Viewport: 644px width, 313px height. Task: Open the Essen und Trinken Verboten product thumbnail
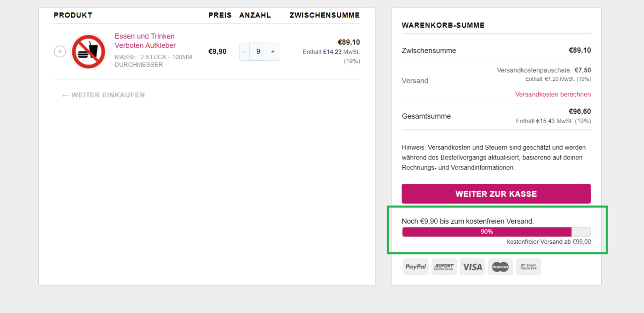click(89, 51)
